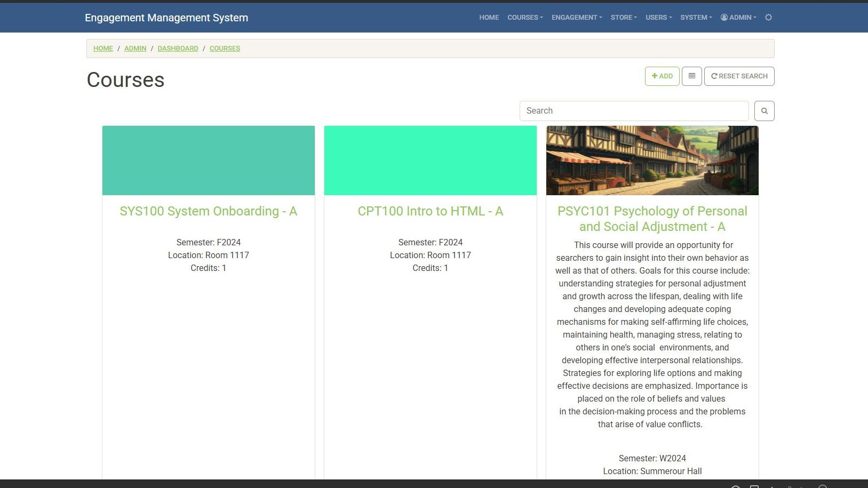The width and height of the screenshot is (868, 488).
Task: Click the Home breadcrumb link
Action: (x=103, y=49)
